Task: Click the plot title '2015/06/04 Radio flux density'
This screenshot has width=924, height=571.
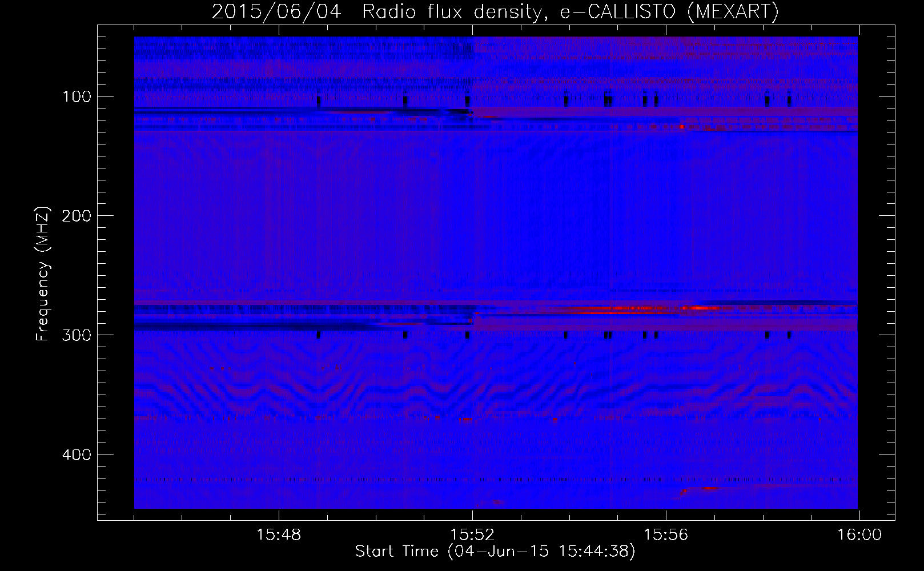Action: (x=377, y=11)
